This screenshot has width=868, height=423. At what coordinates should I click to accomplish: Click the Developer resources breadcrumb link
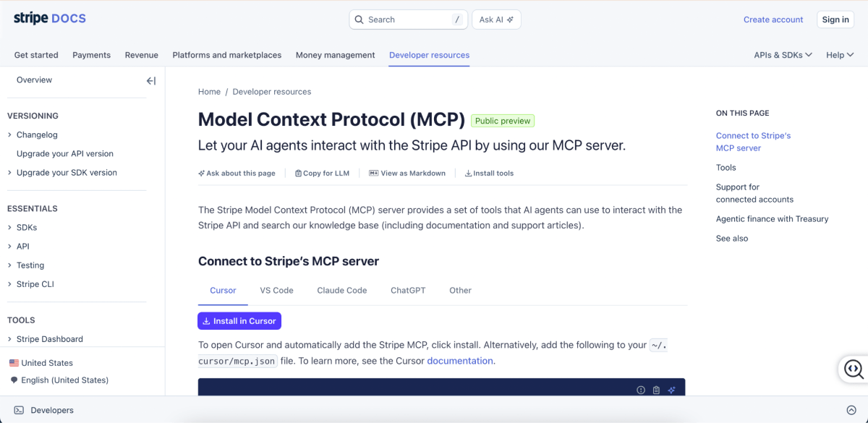point(272,92)
